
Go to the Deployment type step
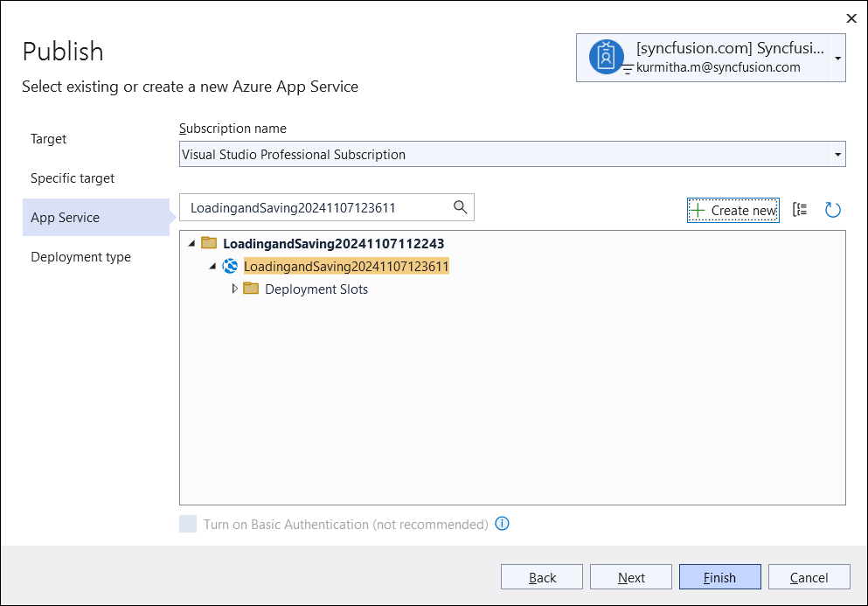80,257
